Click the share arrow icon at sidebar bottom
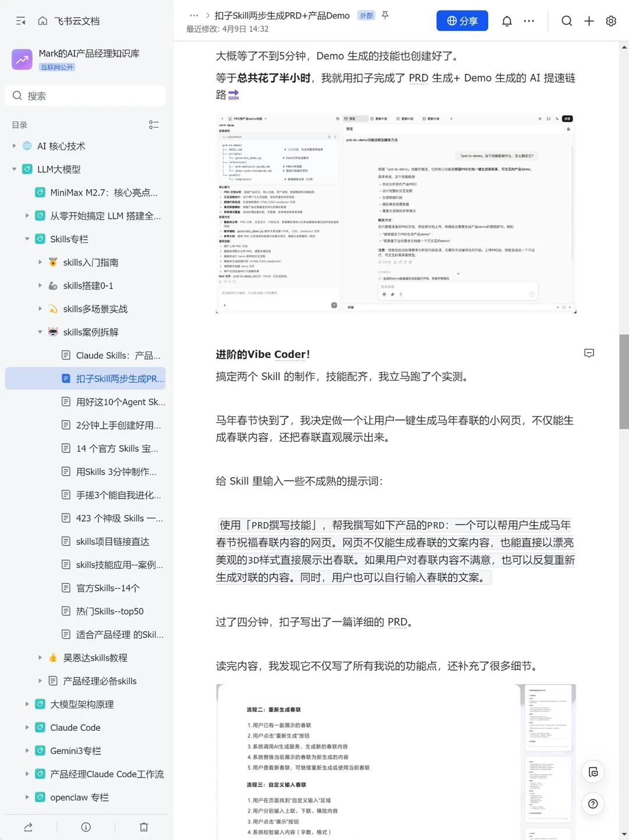The height and width of the screenshot is (840, 629). click(28, 827)
